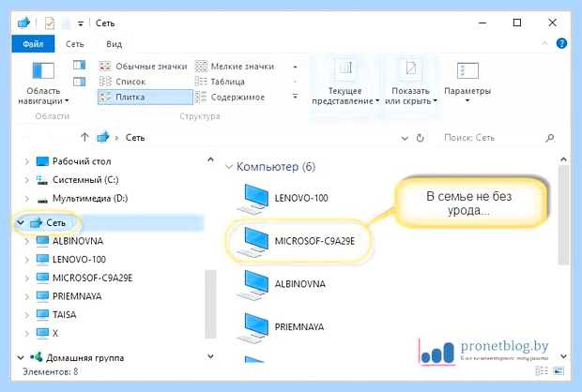Refresh the Сеть folder
The image size is (582, 392).
420,138
